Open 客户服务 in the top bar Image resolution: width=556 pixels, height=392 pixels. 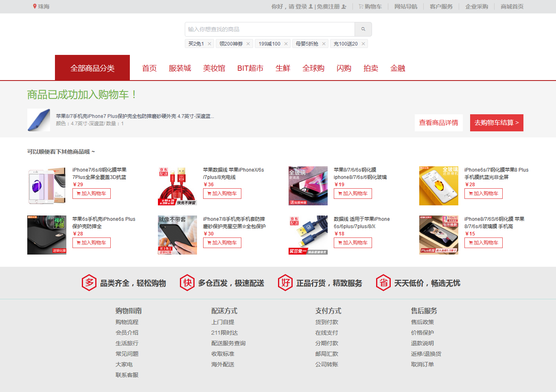click(x=441, y=7)
